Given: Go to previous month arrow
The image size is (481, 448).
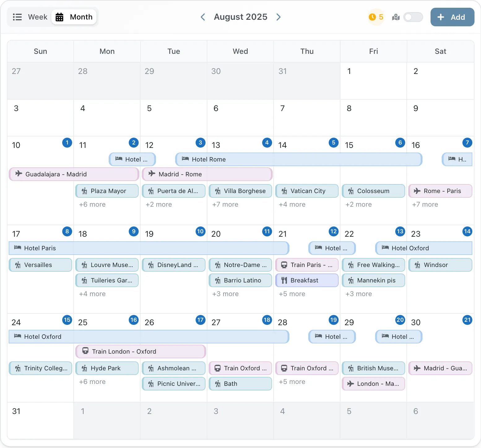Looking at the screenshot, I should 203,17.
